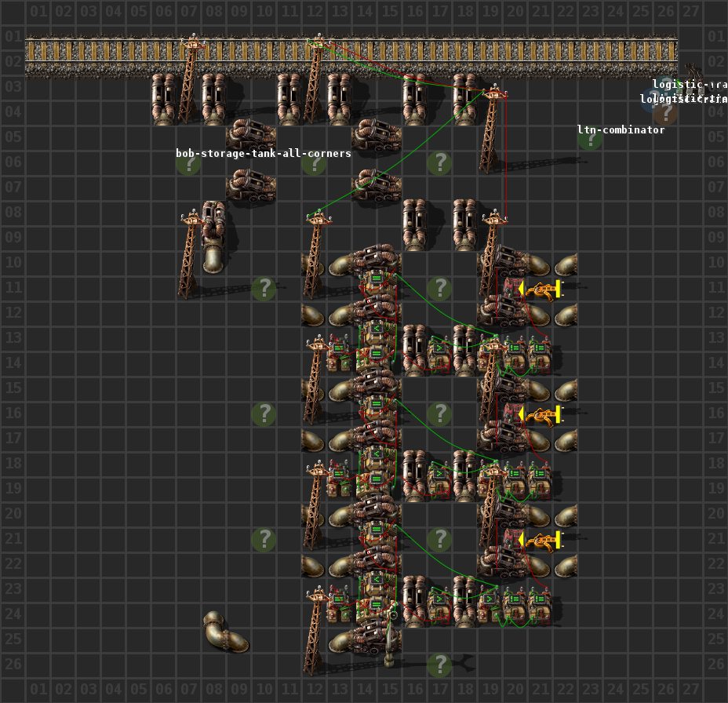Pick the question-mark placeholder at column 17, row 21

point(439,539)
